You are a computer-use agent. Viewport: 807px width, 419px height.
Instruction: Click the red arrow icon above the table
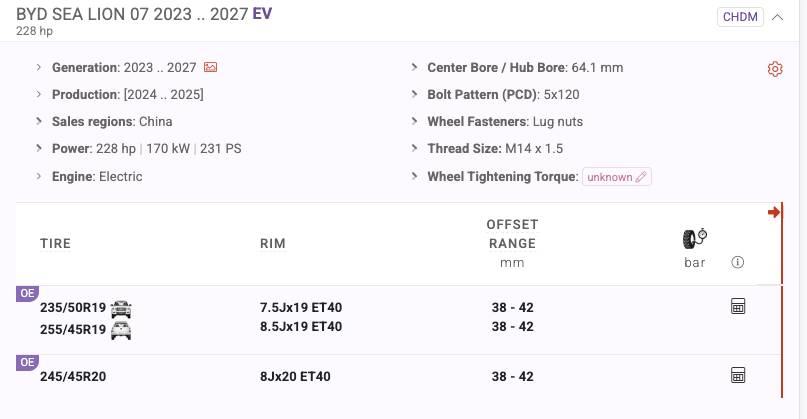[773, 212]
